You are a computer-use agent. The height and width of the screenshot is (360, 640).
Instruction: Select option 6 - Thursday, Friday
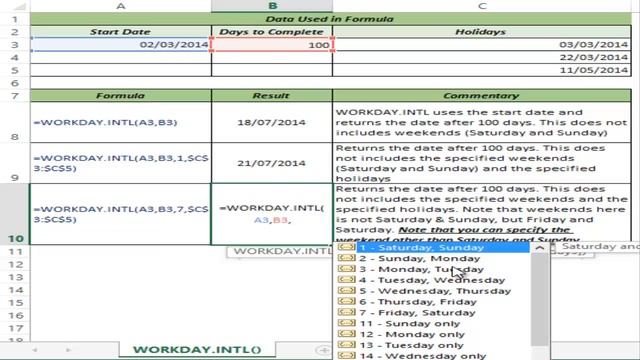click(418, 302)
